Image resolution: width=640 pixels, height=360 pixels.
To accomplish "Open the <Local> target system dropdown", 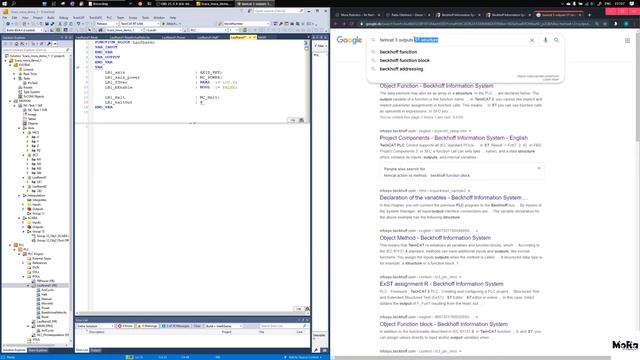I will coord(164,30).
